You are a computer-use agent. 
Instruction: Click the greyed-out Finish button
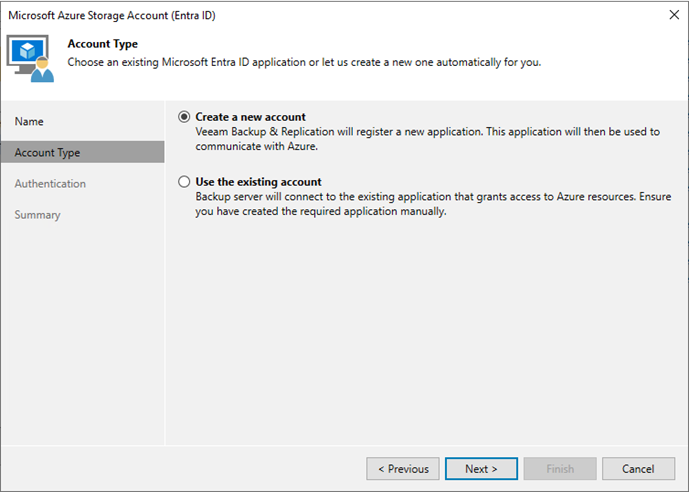[560, 468]
